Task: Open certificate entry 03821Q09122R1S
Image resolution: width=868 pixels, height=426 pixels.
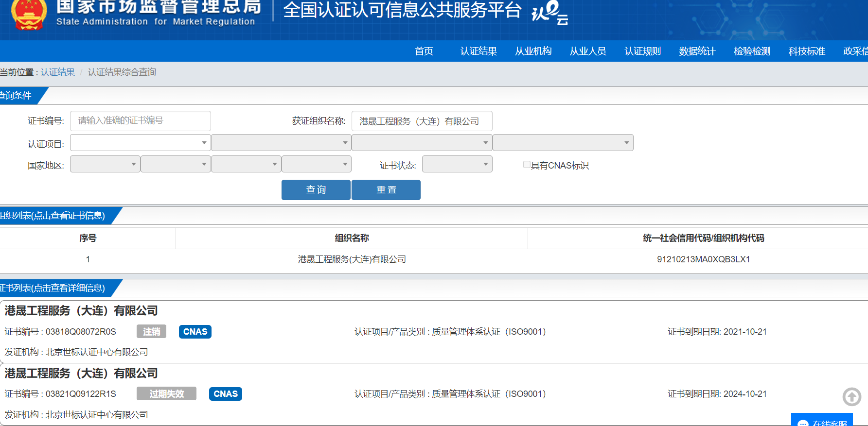Action: click(x=434, y=394)
